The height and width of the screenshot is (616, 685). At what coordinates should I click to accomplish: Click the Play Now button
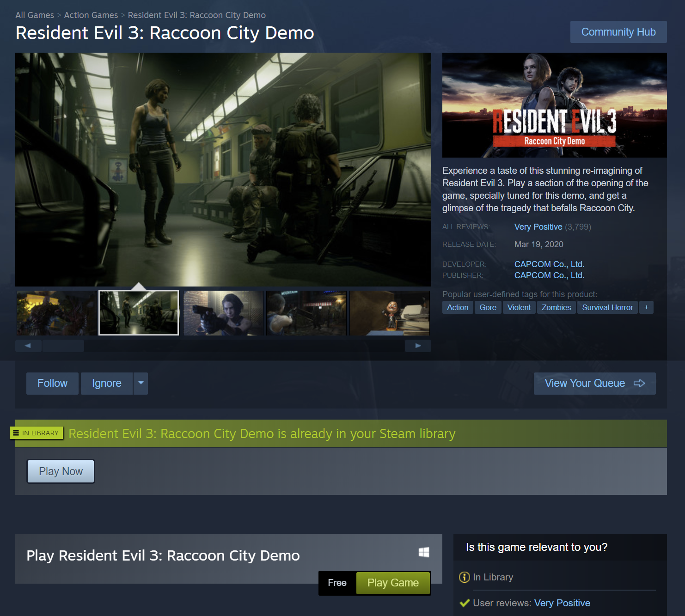(x=61, y=471)
